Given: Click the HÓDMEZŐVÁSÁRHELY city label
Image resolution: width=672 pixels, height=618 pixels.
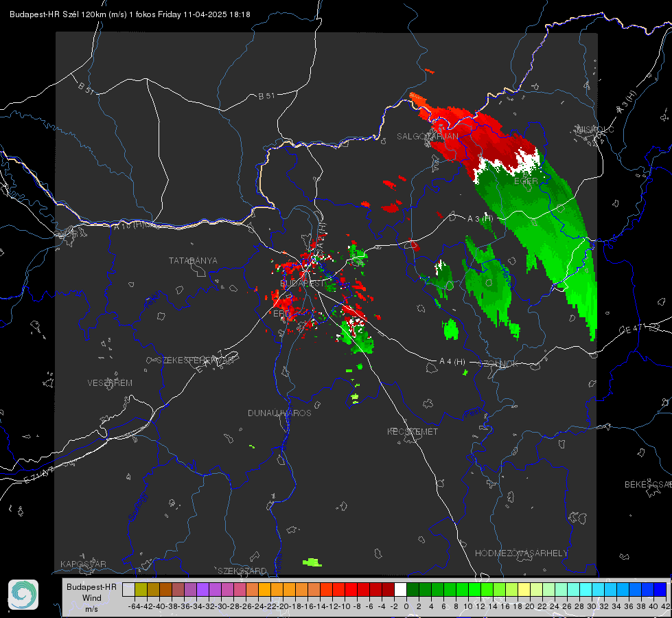Looking at the screenshot, I should pyautogui.click(x=521, y=553).
